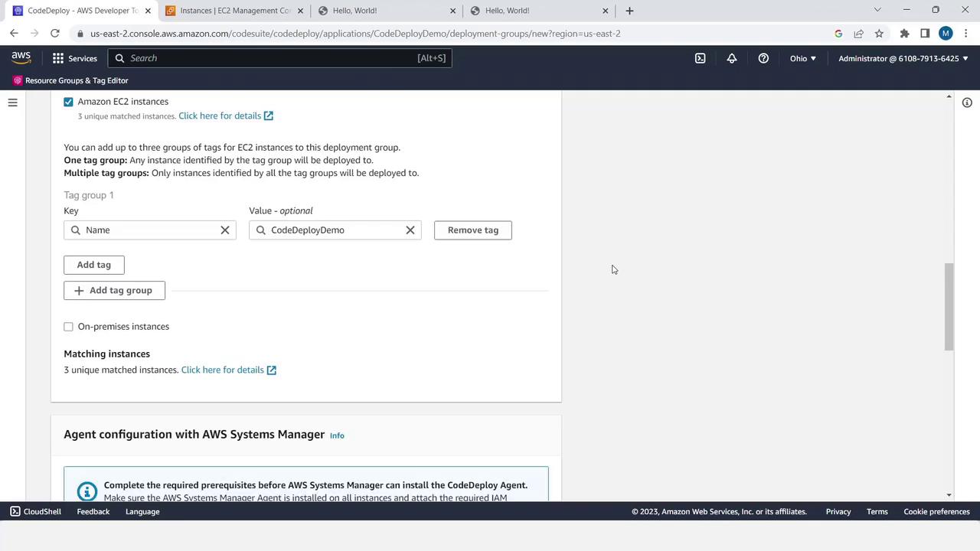
Task: Open the browser tab search dropdown
Action: point(877,10)
